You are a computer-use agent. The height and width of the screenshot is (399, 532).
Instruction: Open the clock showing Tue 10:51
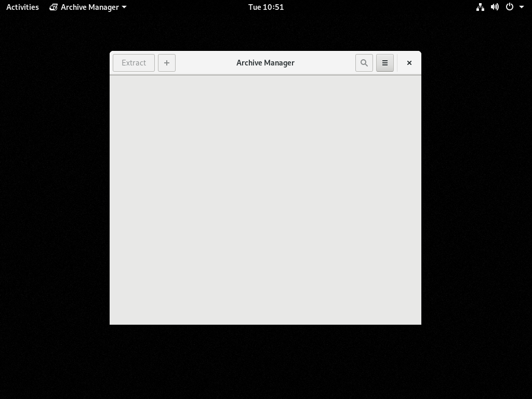(x=266, y=7)
